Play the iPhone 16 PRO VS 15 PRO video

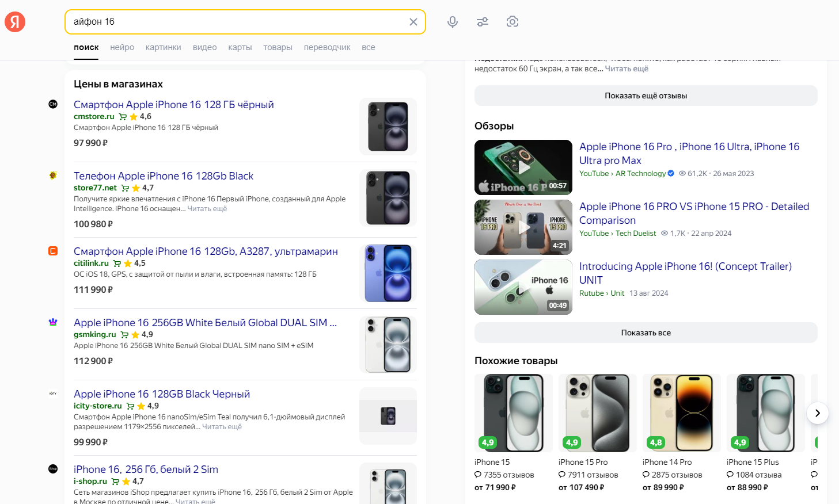tap(523, 227)
